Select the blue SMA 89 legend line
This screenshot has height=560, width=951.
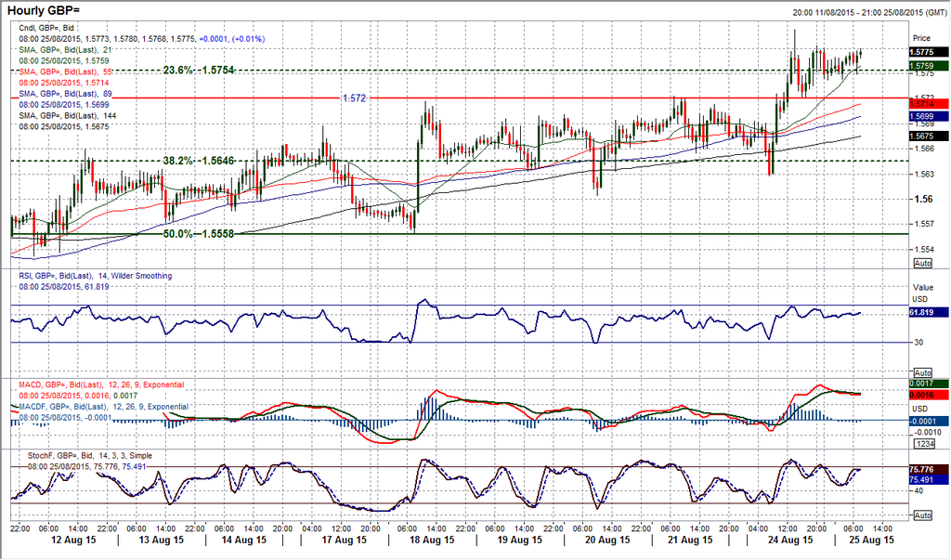click(x=66, y=94)
